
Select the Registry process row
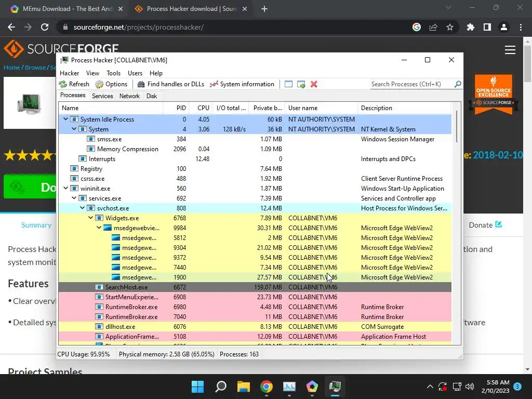pos(255,169)
